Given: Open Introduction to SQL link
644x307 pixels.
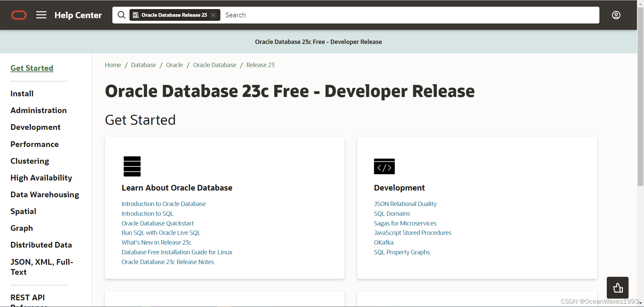Looking at the screenshot, I should [x=148, y=214].
